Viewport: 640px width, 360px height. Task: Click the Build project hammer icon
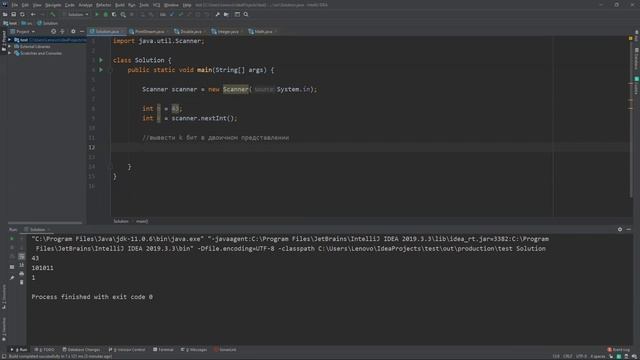[53, 14]
